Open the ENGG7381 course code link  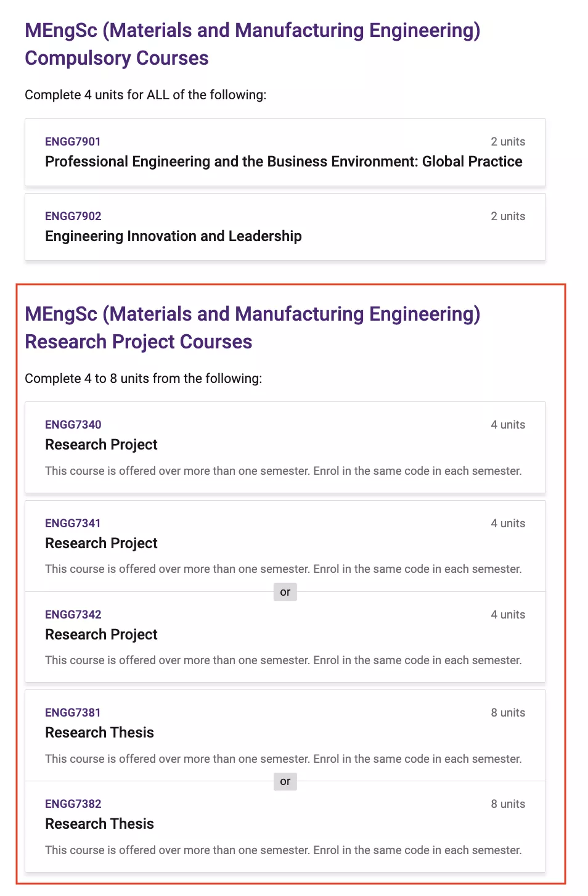coord(73,713)
